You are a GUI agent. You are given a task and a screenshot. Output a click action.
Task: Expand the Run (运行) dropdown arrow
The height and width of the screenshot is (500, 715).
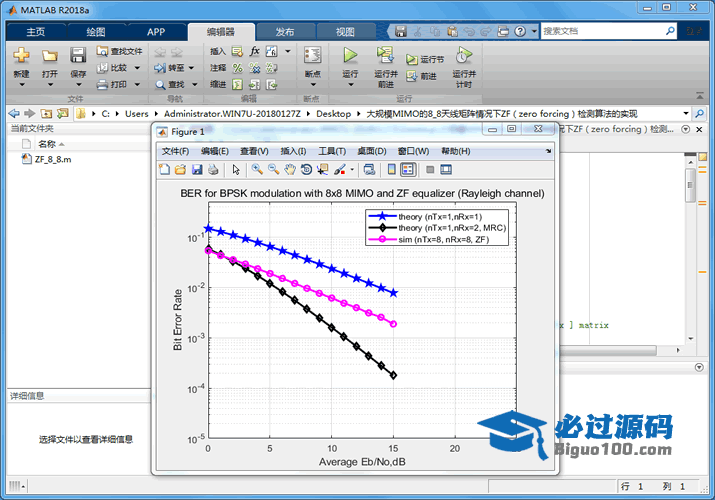coord(351,85)
